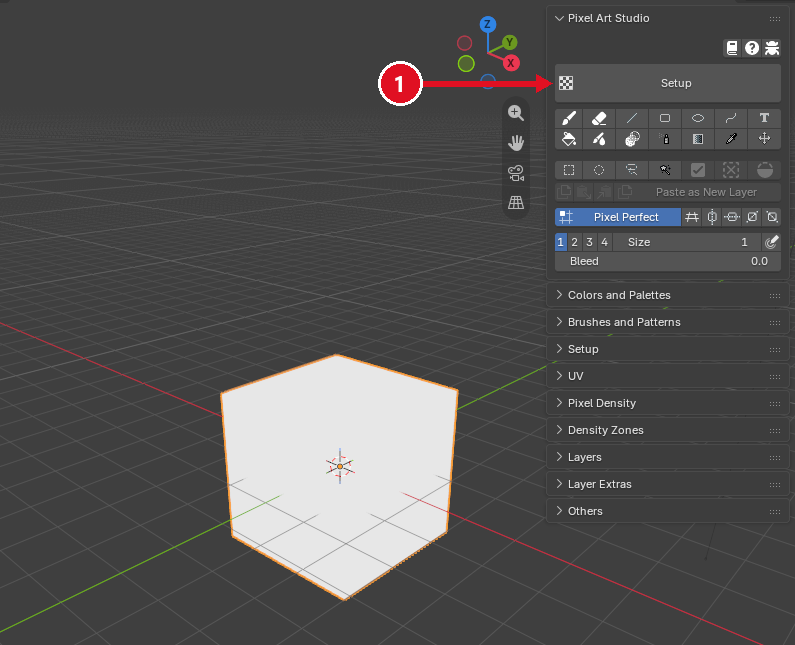
Task: Select the Line drawing tool
Action: pos(632,118)
